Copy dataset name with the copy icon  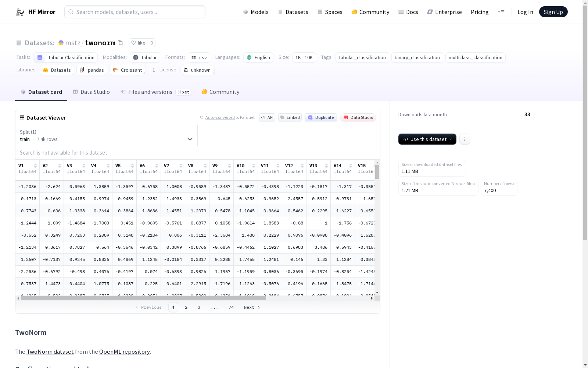click(120, 43)
